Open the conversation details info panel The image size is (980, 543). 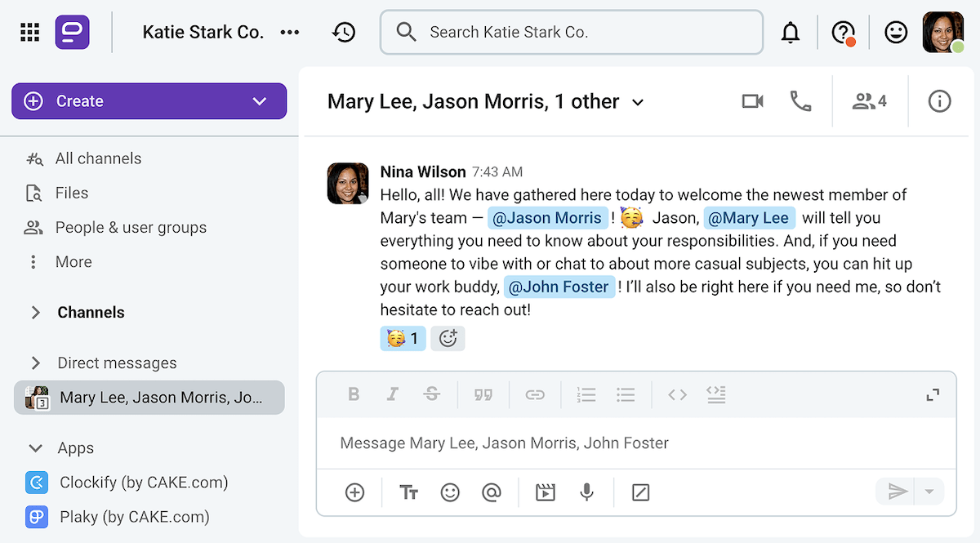(x=939, y=100)
